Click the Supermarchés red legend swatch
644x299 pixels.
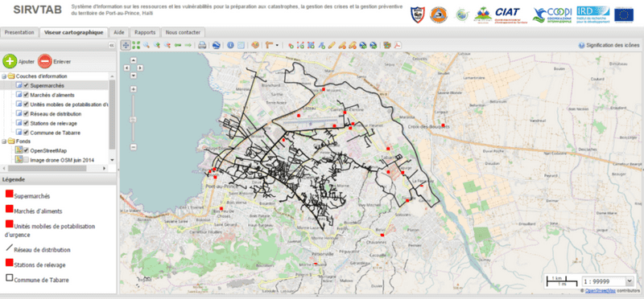click(x=9, y=193)
